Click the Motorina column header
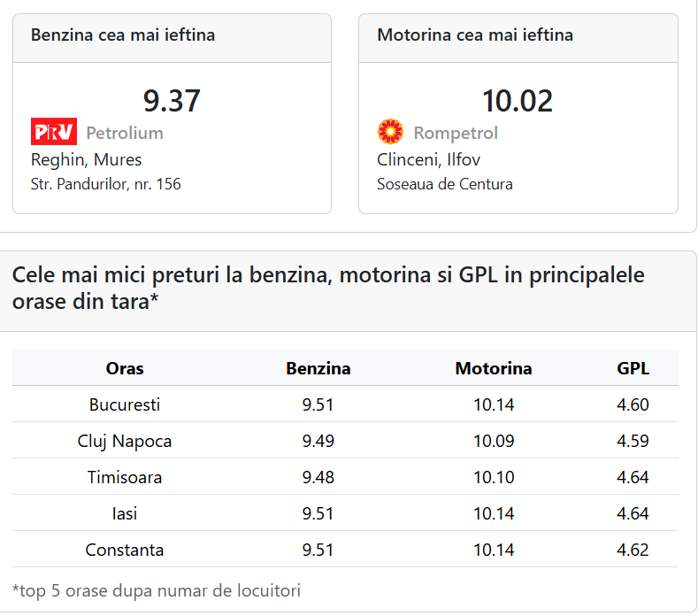Screen dimensions: 698x616 click(494, 368)
